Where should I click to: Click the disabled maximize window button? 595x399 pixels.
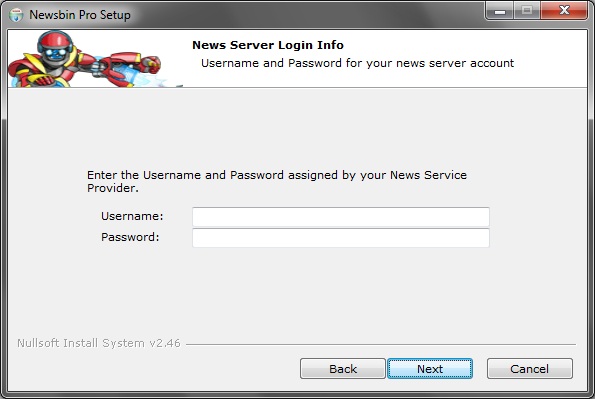[x=527, y=11]
